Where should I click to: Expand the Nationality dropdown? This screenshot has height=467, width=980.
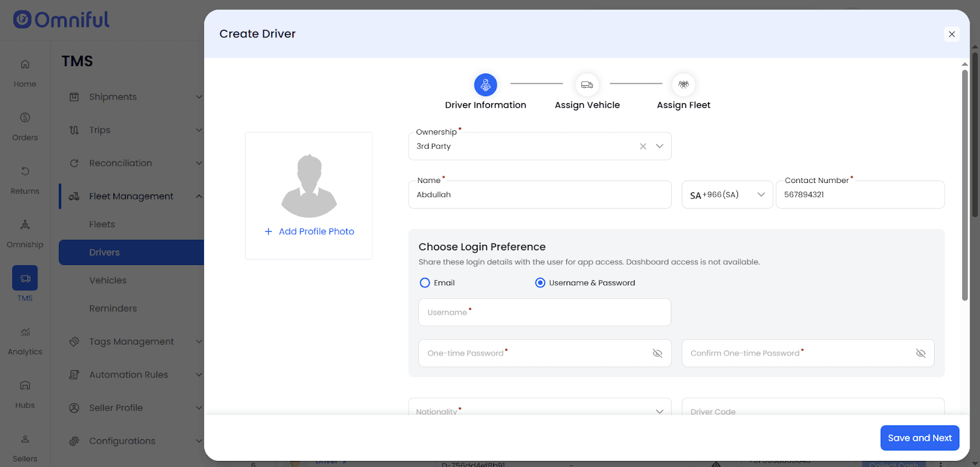pos(659,411)
